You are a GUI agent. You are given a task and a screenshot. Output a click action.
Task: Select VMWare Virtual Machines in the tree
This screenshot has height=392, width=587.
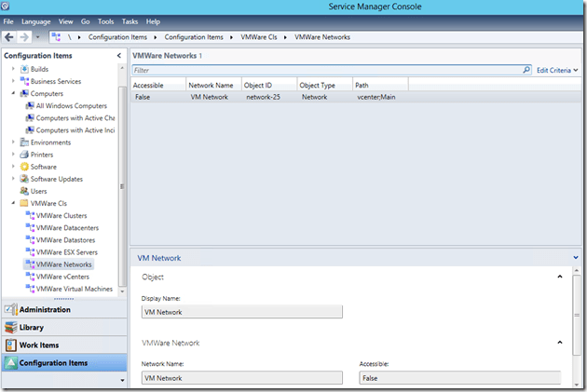(74, 289)
